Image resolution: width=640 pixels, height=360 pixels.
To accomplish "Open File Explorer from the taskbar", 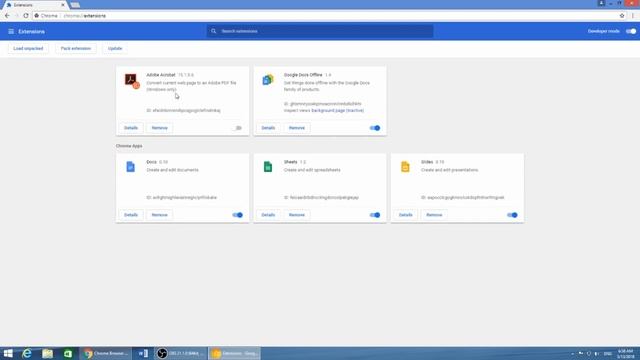I will 47,353.
